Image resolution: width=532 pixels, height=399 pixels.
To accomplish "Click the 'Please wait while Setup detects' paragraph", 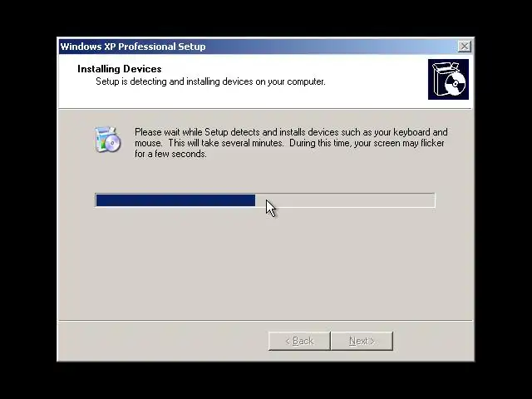I will (x=291, y=143).
